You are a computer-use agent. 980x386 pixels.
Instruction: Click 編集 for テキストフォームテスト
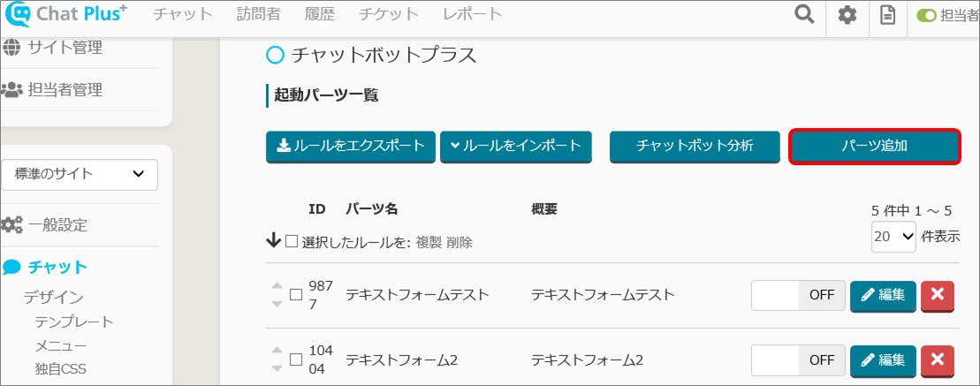click(883, 295)
